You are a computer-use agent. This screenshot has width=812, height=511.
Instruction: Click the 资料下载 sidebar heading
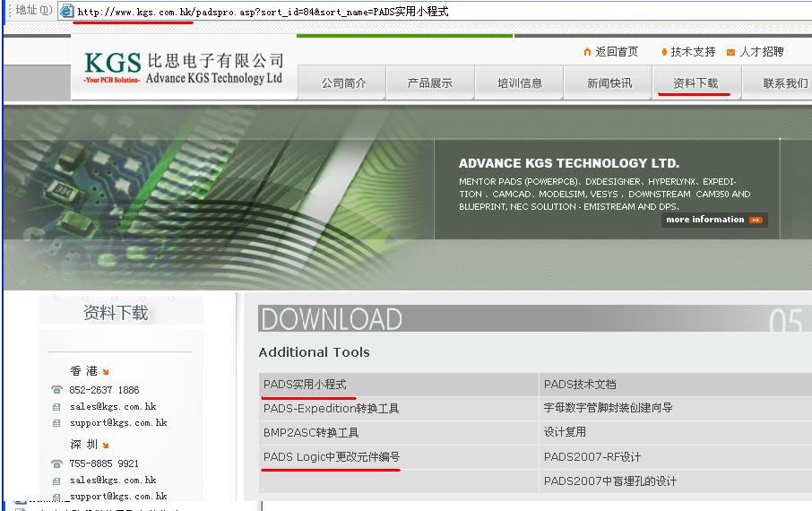pos(116,313)
